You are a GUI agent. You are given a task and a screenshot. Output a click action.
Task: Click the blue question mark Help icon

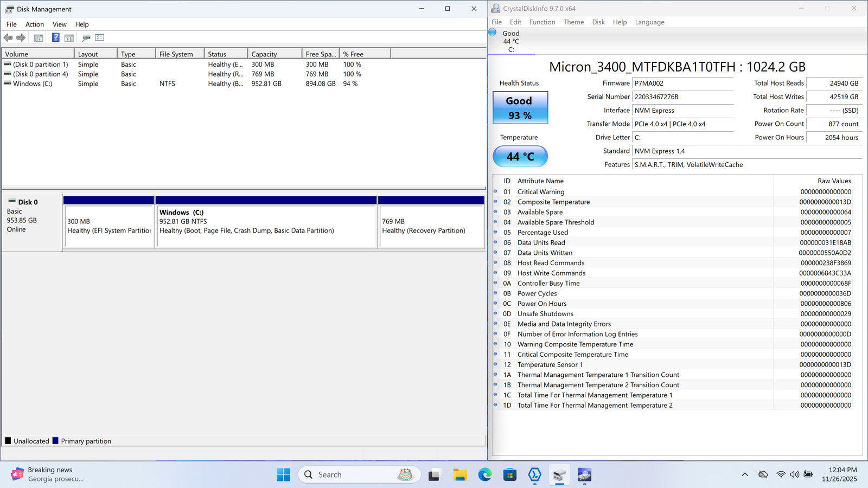(x=55, y=38)
